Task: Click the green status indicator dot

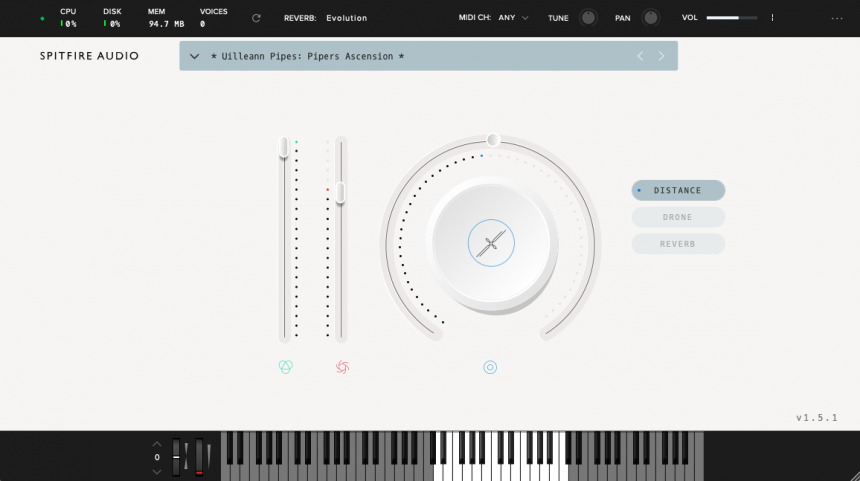Action: pos(42,19)
